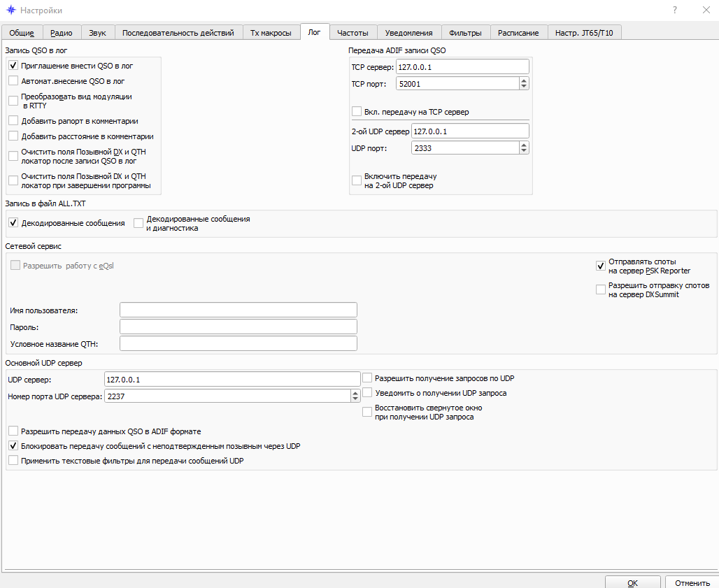Increase UDP server port 2237 up arrow
719x588 pixels.
[355, 393]
